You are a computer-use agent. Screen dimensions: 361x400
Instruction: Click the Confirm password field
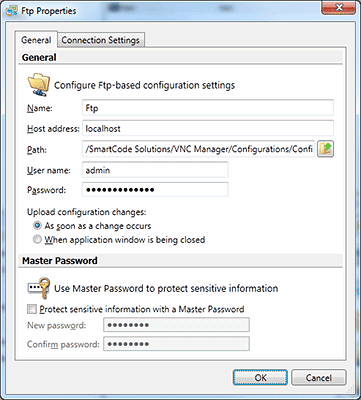click(176, 344)
